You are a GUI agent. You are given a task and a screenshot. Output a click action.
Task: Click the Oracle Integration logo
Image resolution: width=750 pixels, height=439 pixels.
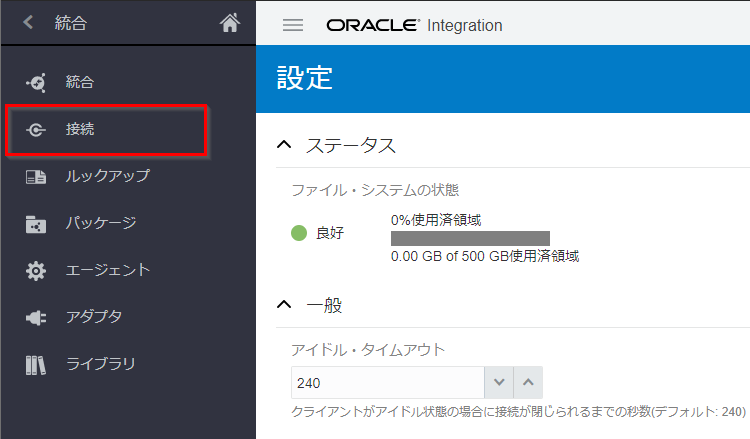(414, 25)
